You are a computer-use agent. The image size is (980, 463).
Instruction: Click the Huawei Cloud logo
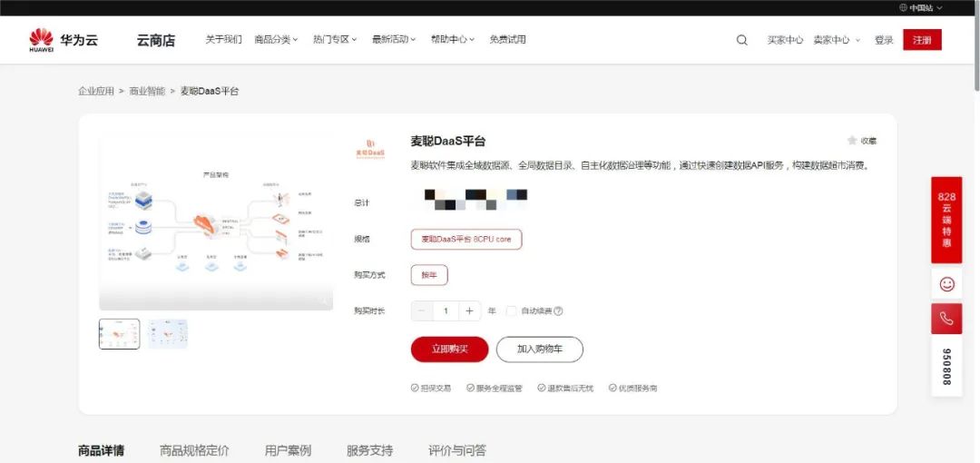click(64, 40)
